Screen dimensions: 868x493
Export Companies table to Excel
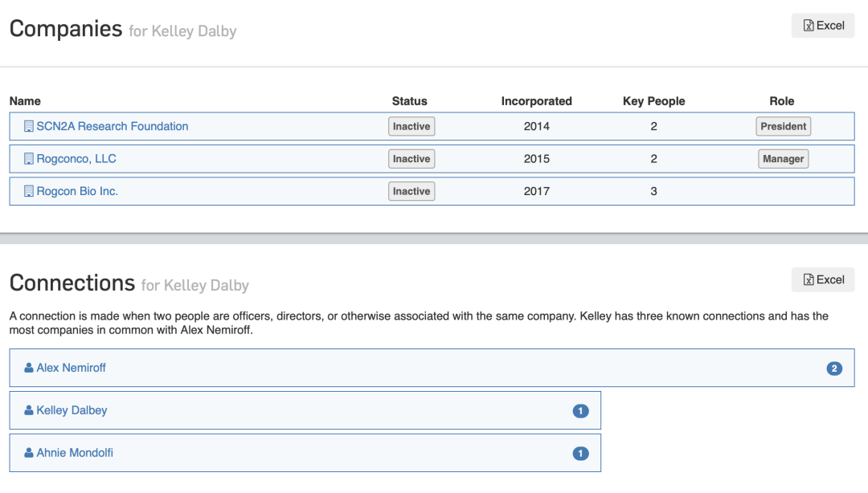823,26
